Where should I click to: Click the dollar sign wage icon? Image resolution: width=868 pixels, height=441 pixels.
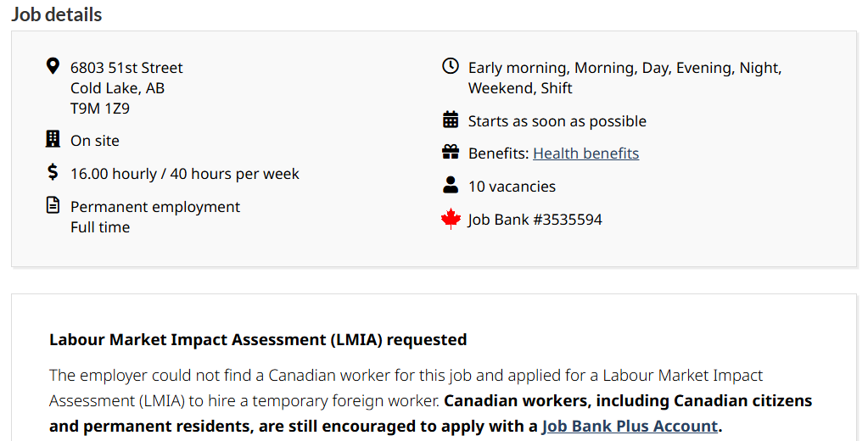coord(53,172)
